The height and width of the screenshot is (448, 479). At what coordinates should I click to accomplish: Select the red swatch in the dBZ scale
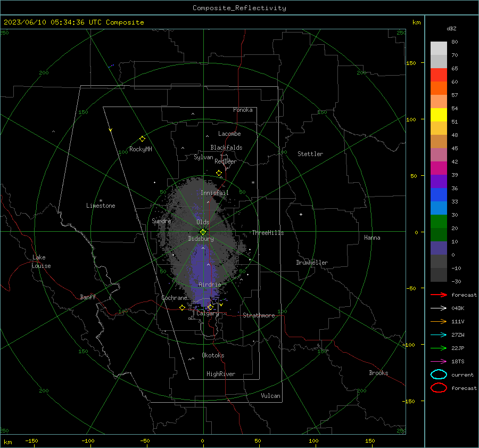439,75
